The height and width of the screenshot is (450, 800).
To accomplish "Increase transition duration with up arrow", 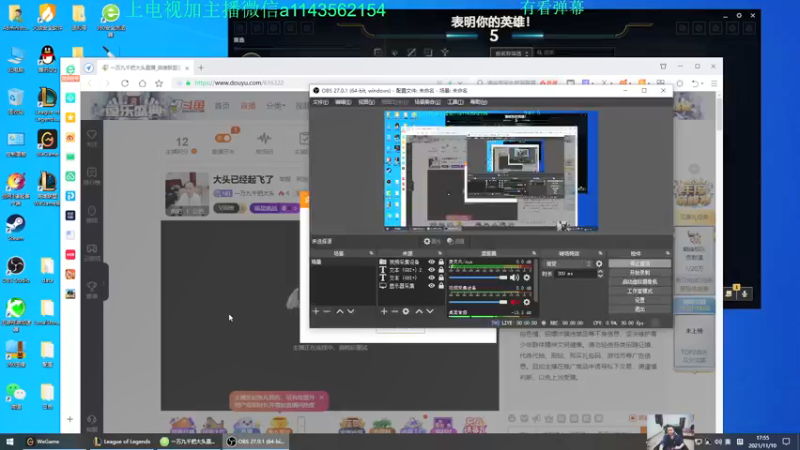I will click(600, 271).
